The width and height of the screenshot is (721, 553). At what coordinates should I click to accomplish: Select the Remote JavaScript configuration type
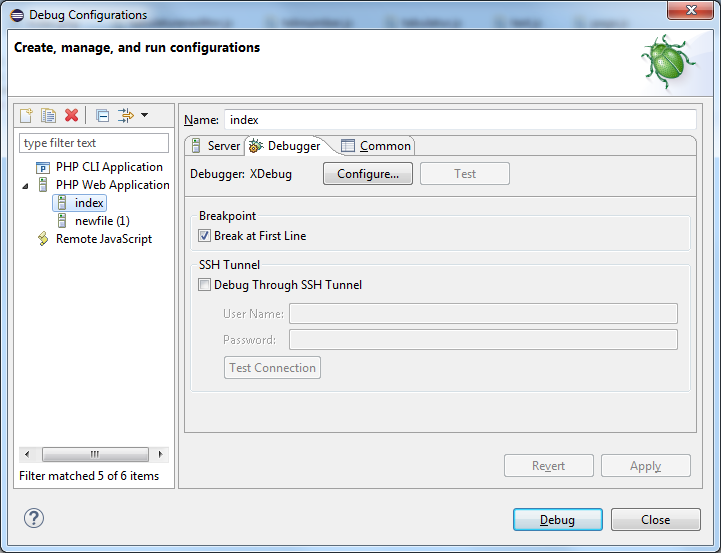[103, 239]
